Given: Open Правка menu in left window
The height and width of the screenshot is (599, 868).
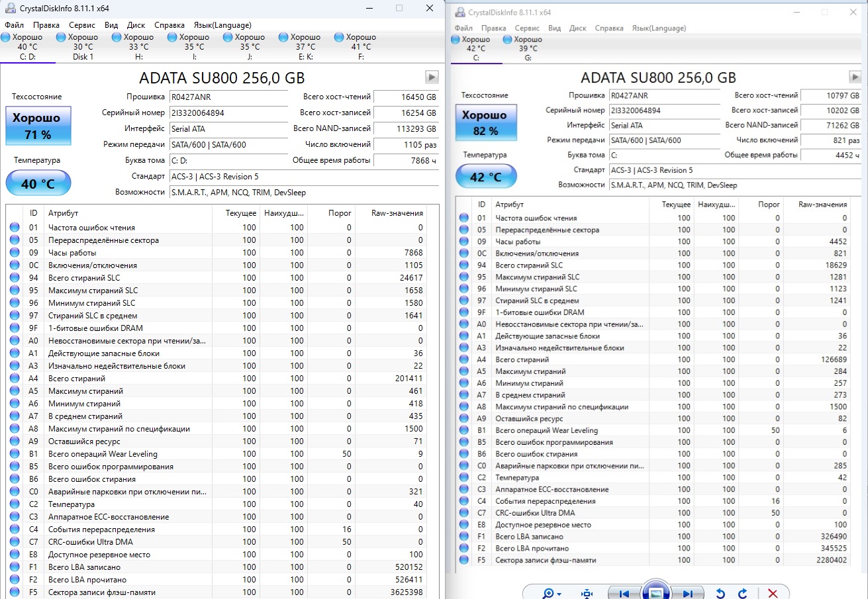Looking at the screenshot, I should pos(46,25).
